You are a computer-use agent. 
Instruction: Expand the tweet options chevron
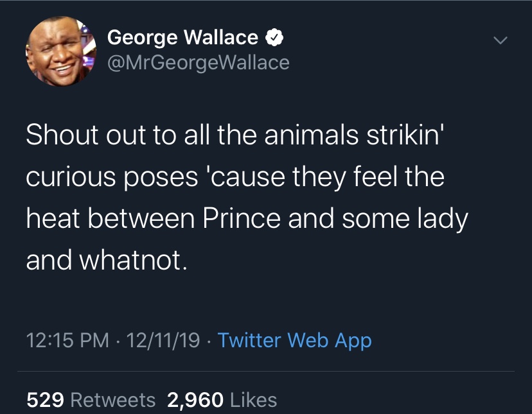click(499, 40)
